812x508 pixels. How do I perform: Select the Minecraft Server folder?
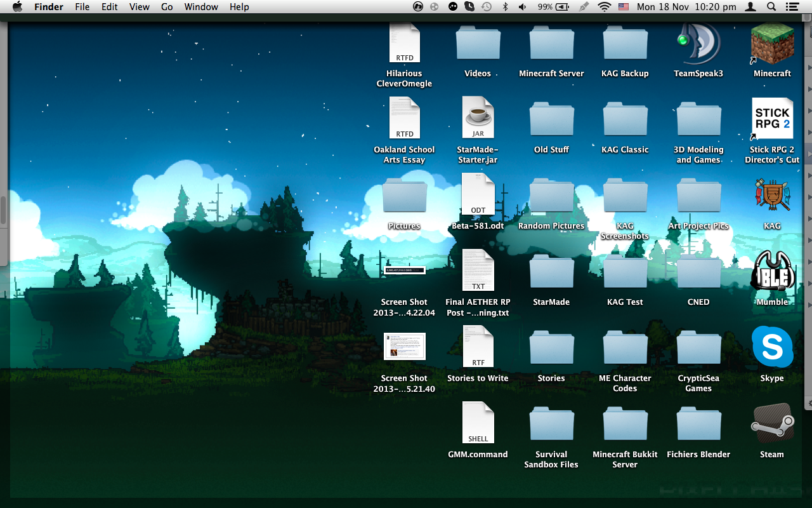pos(551,43)
